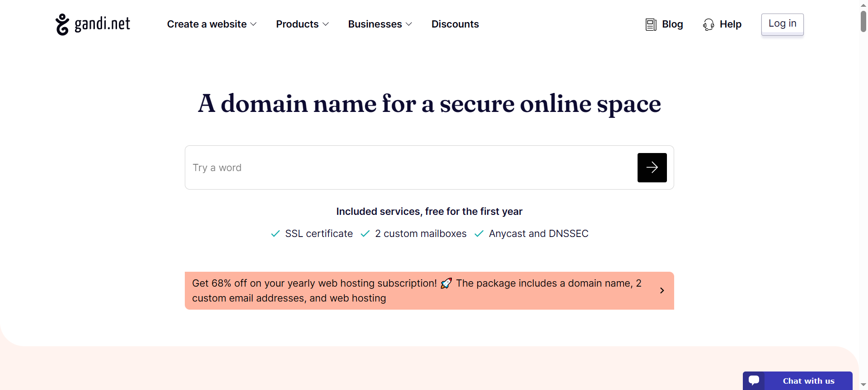Click the promo banner right chevron
Screen dimensions: 868x390
point(662,291)
